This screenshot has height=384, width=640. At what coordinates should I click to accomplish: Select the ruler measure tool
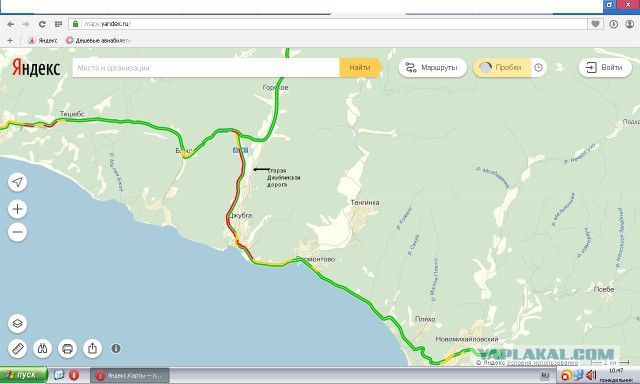pyautogui.click(x=18, y=348)
